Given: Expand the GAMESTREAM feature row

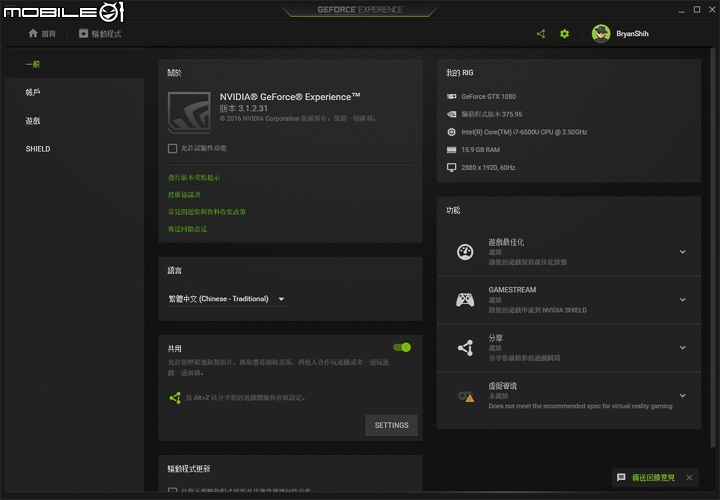Looking at the screenshot, I should point(683,300).
